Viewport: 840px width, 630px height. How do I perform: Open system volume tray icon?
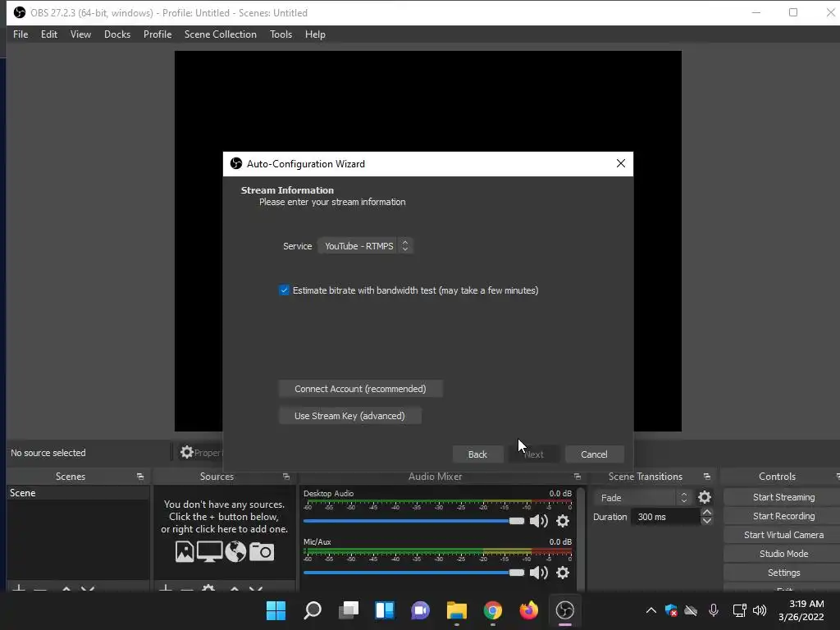pyautogui.click(x=760, y=610)
